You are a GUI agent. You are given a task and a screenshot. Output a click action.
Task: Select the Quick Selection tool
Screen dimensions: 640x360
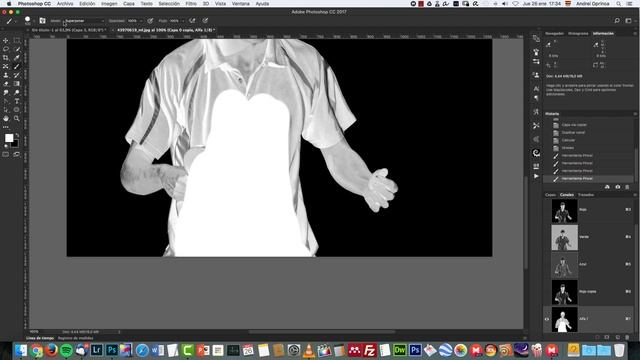pyautogui.click(x=17, y=49)
